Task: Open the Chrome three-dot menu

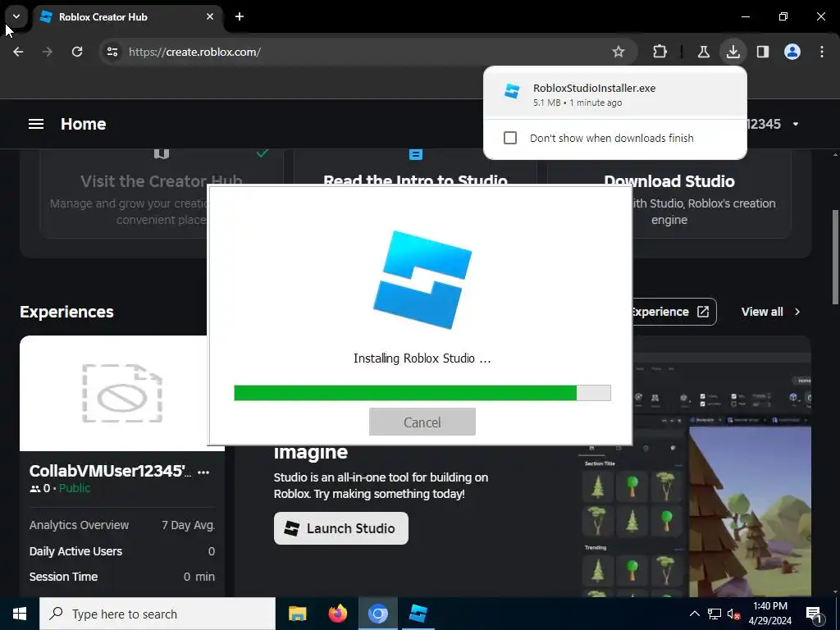Action: (x=822, y=52)
